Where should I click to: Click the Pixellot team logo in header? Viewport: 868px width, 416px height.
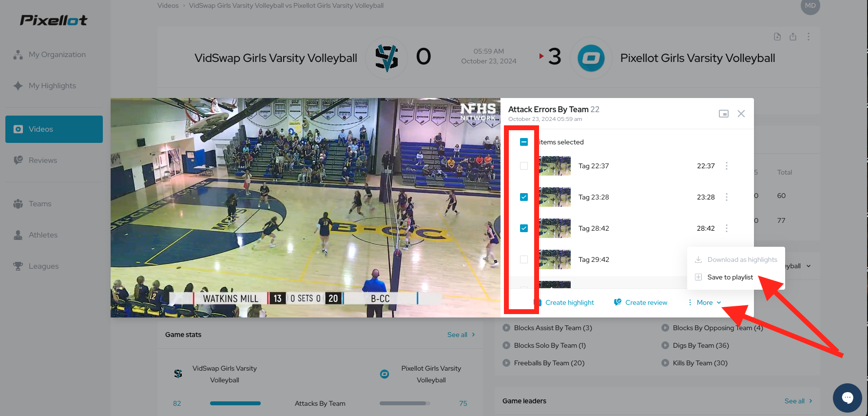click(x=591, y=58)
